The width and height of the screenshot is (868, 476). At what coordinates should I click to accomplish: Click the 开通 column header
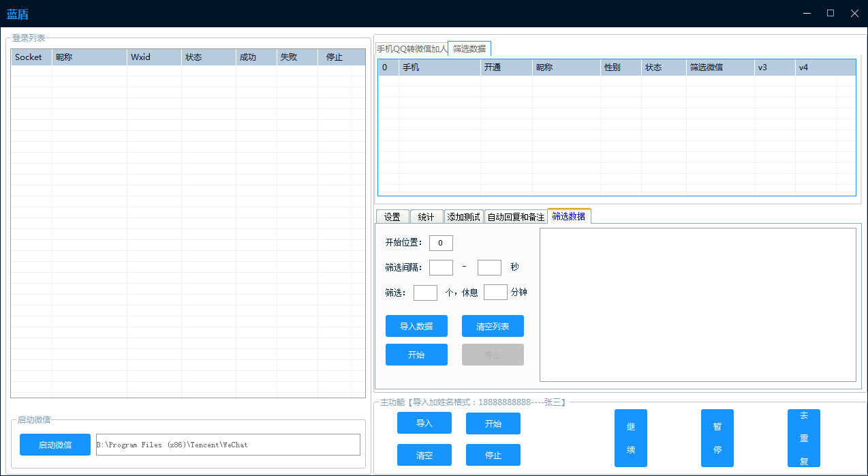pos(506,68)
